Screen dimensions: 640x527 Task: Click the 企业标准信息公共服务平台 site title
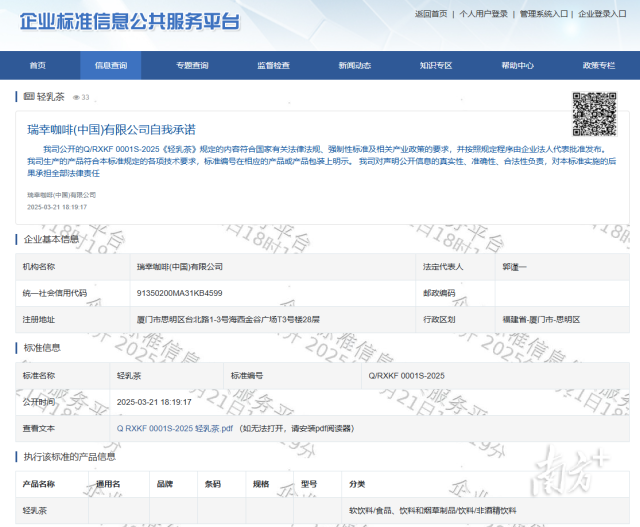130,21
